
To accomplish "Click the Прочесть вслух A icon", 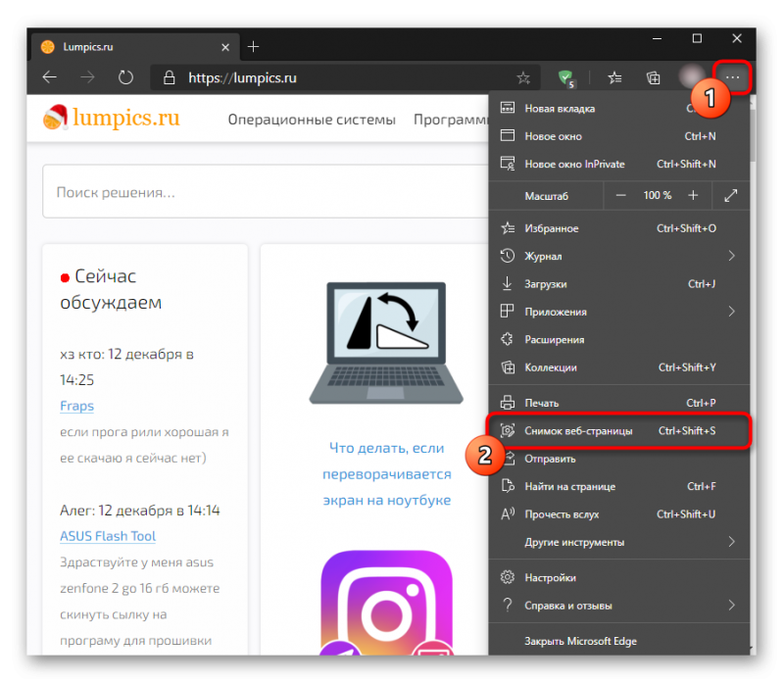I will (x=508, y=514).
